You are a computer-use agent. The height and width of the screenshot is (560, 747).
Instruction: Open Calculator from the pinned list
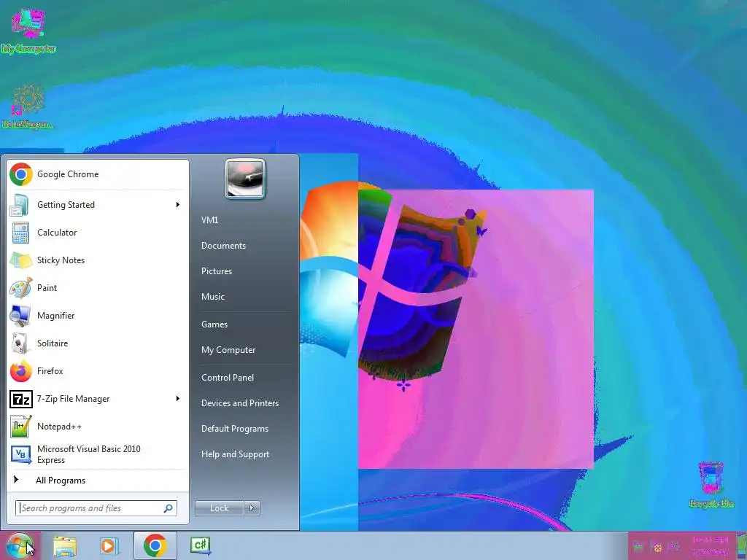(98, 233)
